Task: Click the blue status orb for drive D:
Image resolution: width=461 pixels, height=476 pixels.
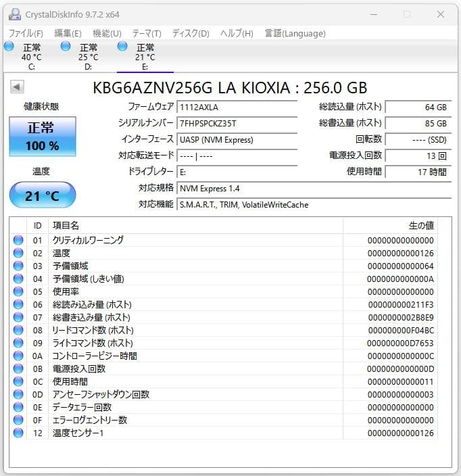Action: (x=66, y=47)
